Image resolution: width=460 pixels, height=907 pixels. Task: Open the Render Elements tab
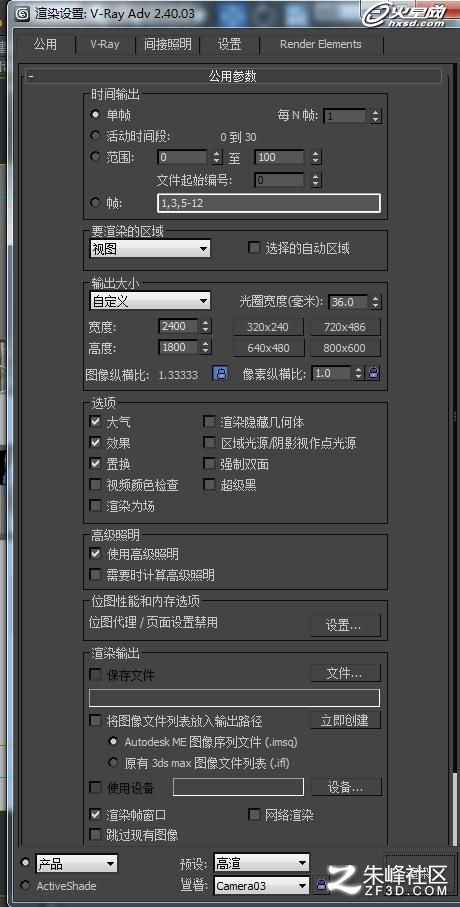320,45
